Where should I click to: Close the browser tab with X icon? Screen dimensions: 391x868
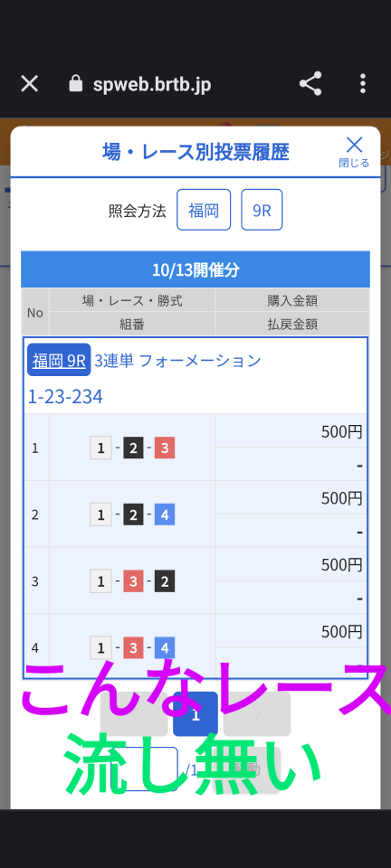tap(29, 84)
